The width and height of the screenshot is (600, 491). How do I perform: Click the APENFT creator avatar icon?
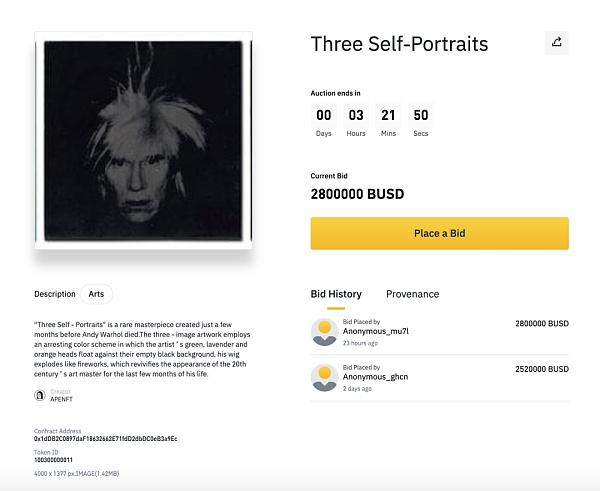40,395
